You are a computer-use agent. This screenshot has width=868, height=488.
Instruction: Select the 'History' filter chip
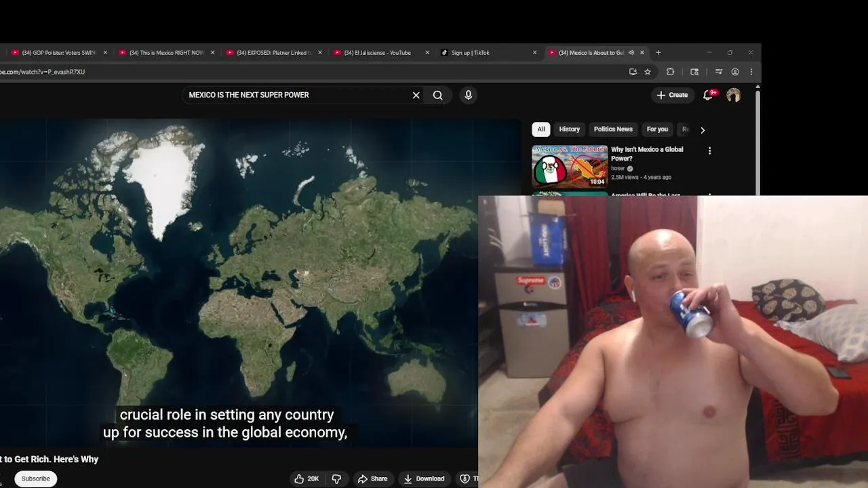[x=570, y=129]
